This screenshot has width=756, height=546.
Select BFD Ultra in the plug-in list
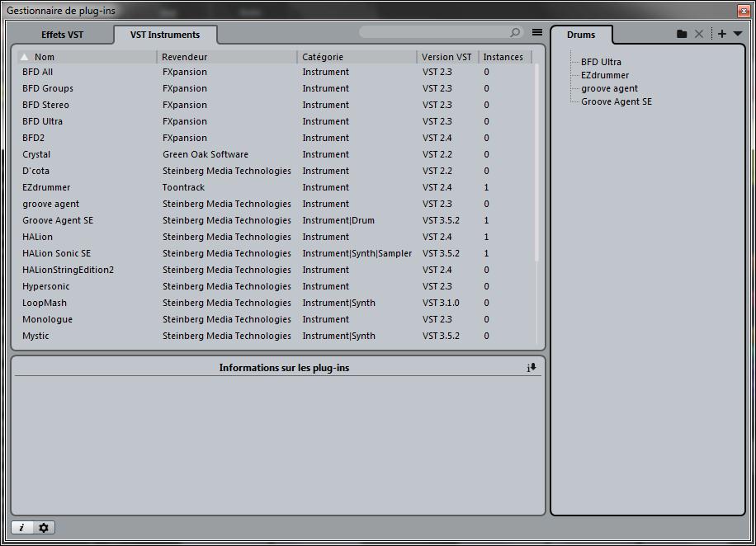tap(276, 121)
